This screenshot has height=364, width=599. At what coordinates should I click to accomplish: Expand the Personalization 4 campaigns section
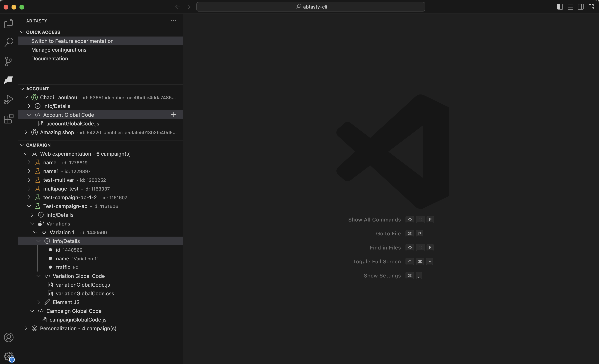[x=26, y=328]
